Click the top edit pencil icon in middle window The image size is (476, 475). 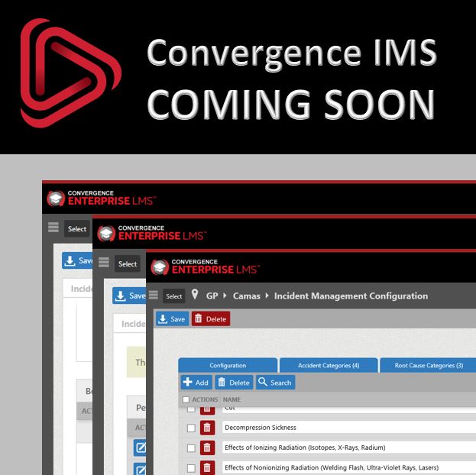coord(140,448)
